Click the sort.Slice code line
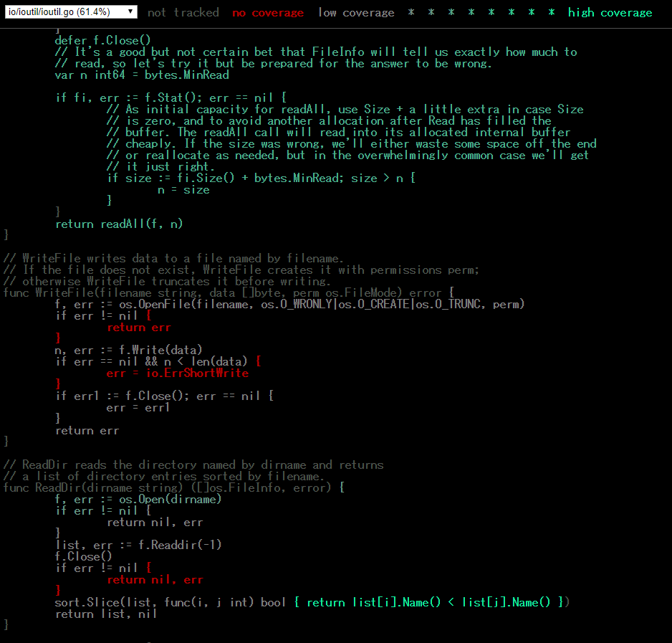The width and height of the screenshot is (672, 643). pos(312,602)
